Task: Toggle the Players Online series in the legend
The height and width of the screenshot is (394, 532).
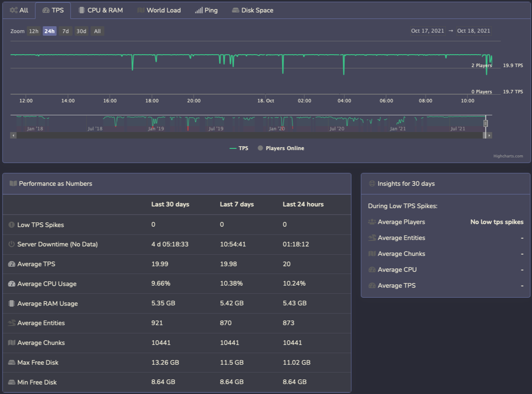Action: [x=281, y=148]
